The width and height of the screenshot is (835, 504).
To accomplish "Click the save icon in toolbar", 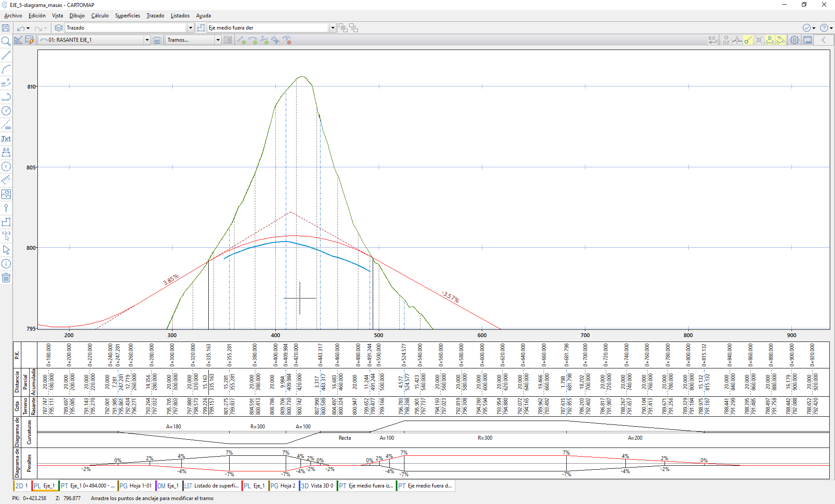I will click(6, 28).
